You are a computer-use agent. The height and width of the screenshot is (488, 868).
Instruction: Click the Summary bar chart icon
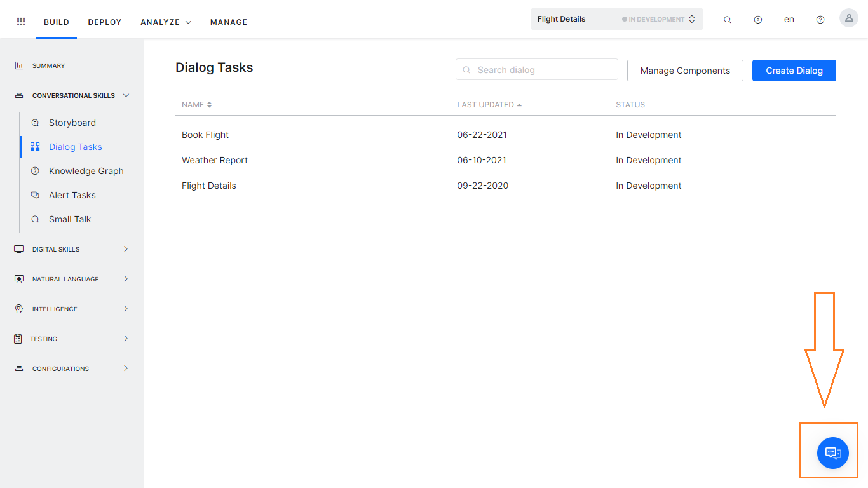point(19,65)
